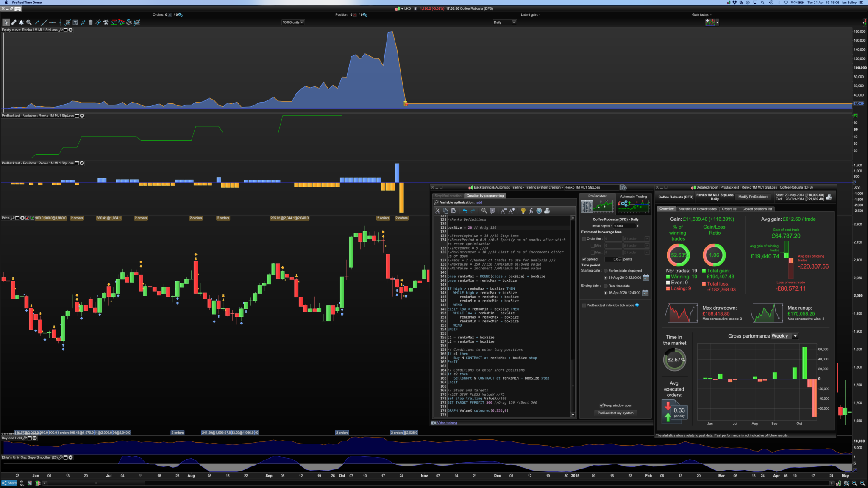Screen dimensions: 868x488
Task: Enable ProBacktest in tick by tick mode
Action: (584, 305)
